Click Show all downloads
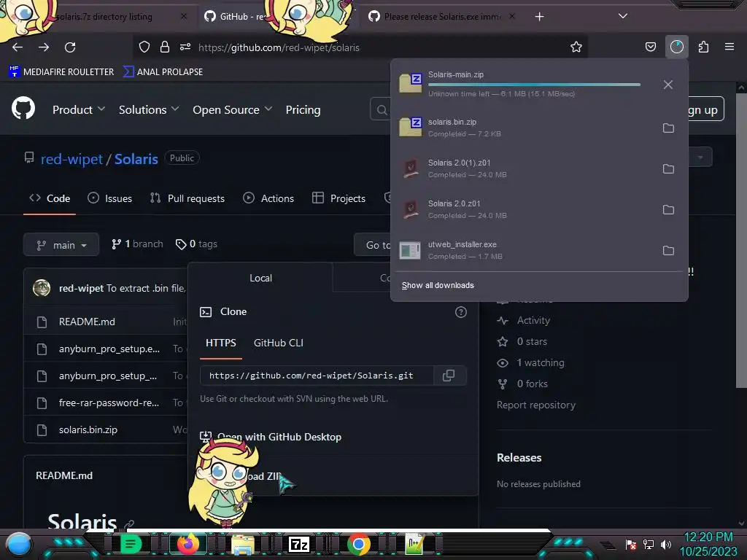Image resolution: width=747 pixels, height=560 pixels. click(x=438, y=285)
